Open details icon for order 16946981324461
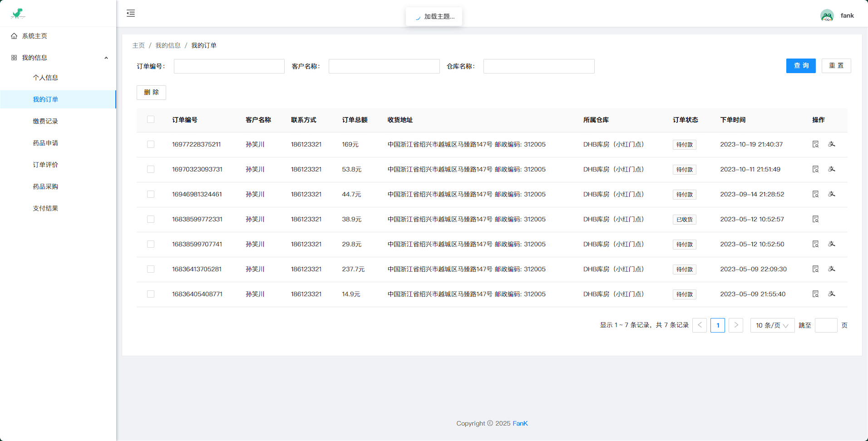 pyautogui.click(x=815, y=194)
